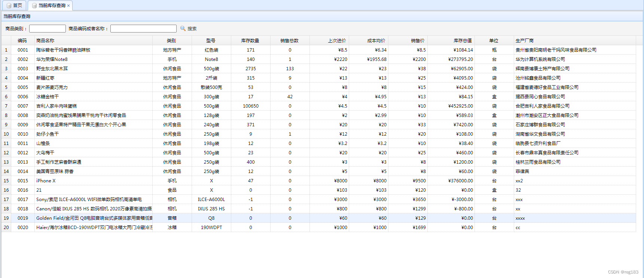Select row 手工制作芝麻香酥麻通
The height and width of the screenshot is (278, 644).
[x=318, y=162]
